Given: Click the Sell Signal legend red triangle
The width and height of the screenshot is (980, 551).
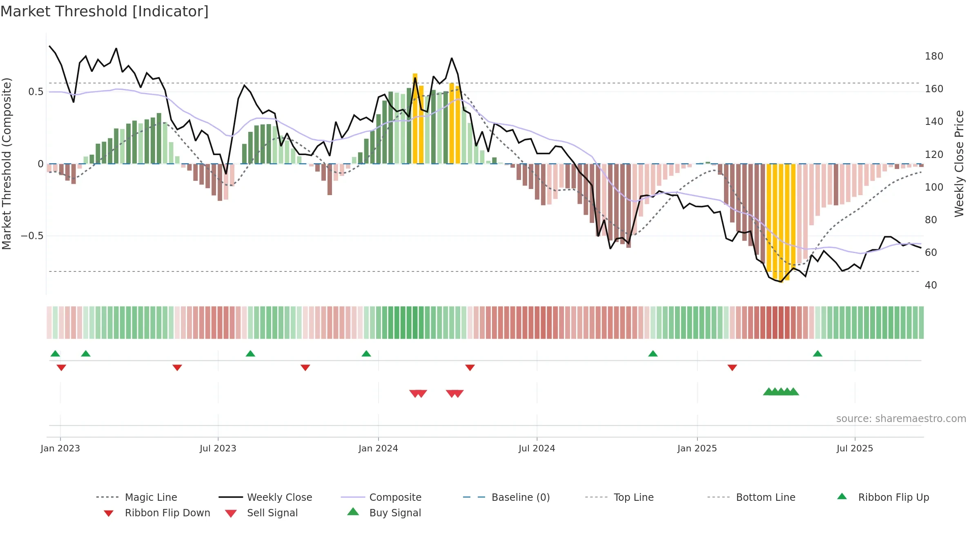Looking at the screenshot, I should [x=231, y=513].
